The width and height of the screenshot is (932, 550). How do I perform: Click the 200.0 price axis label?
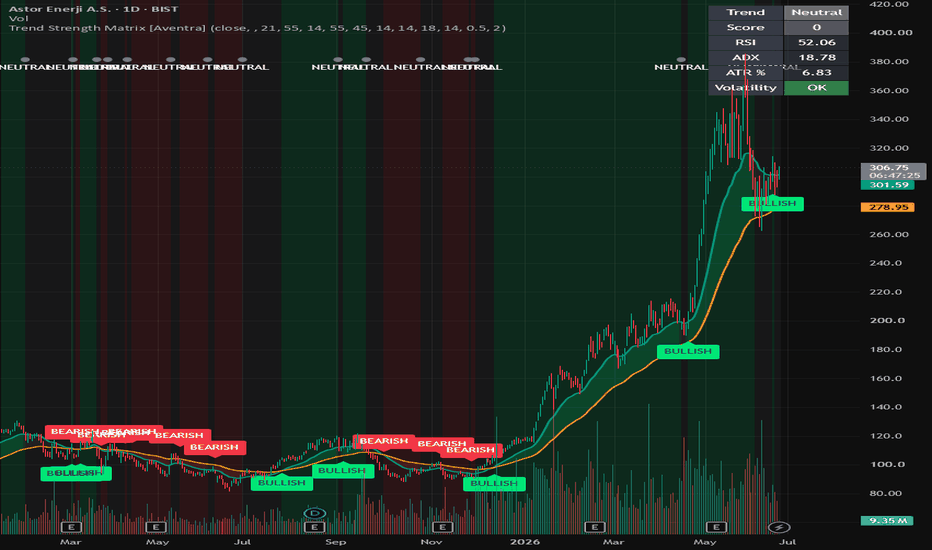887,320
